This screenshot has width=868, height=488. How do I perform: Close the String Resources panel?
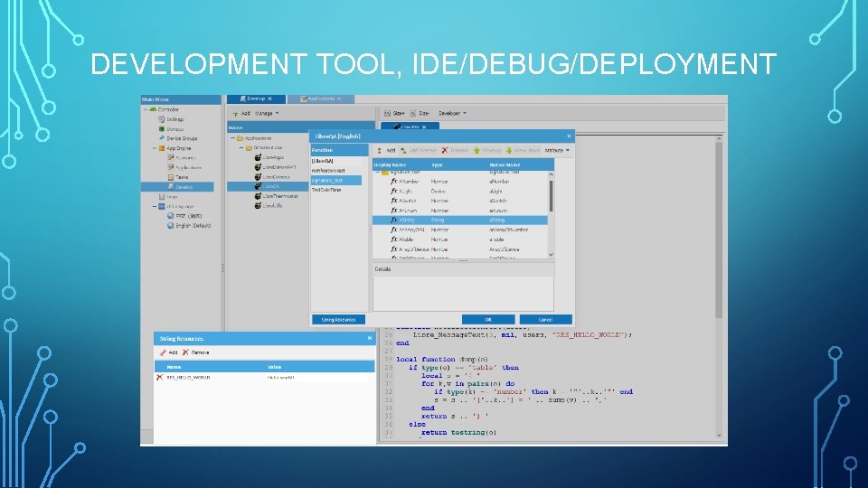coord(370,338)
